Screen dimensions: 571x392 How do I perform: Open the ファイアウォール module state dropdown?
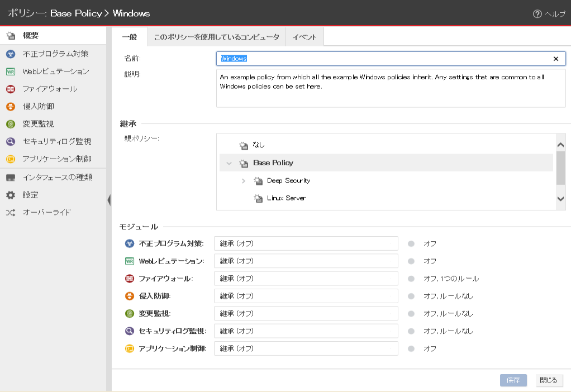tap(306, 279)
